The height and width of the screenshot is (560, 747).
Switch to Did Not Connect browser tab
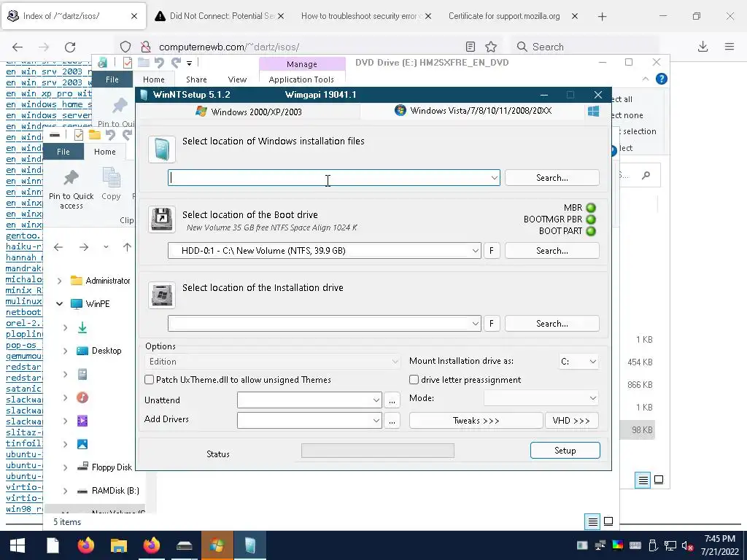coord(219,16)
